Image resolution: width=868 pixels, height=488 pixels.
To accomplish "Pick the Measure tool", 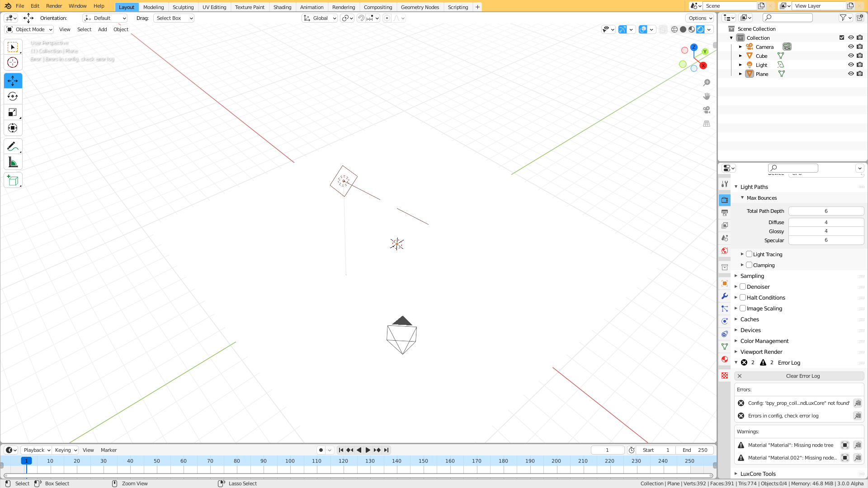I will 13,162.
